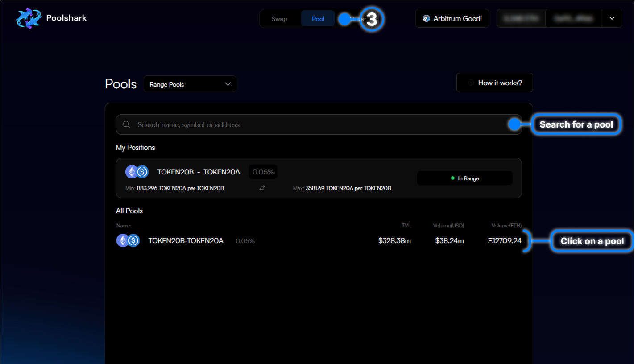Screen dimensions: 638x364
Task: Click the magnifier icon in search bar
Action: coord(127,125)
